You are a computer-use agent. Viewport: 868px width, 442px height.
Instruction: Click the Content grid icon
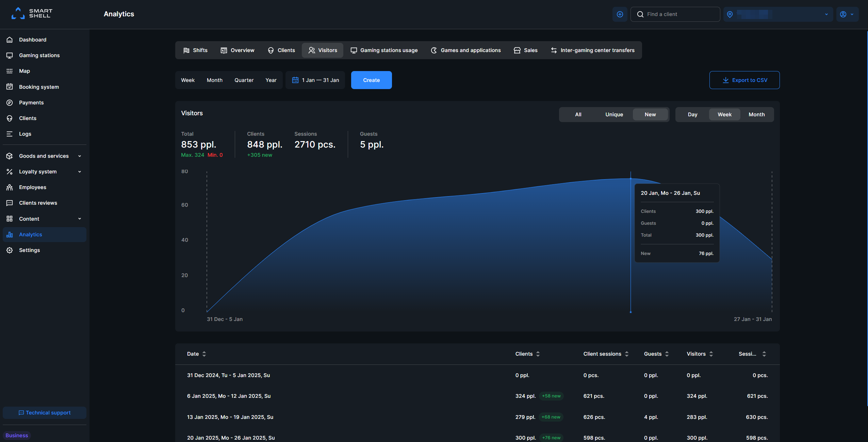coord(10,219)
